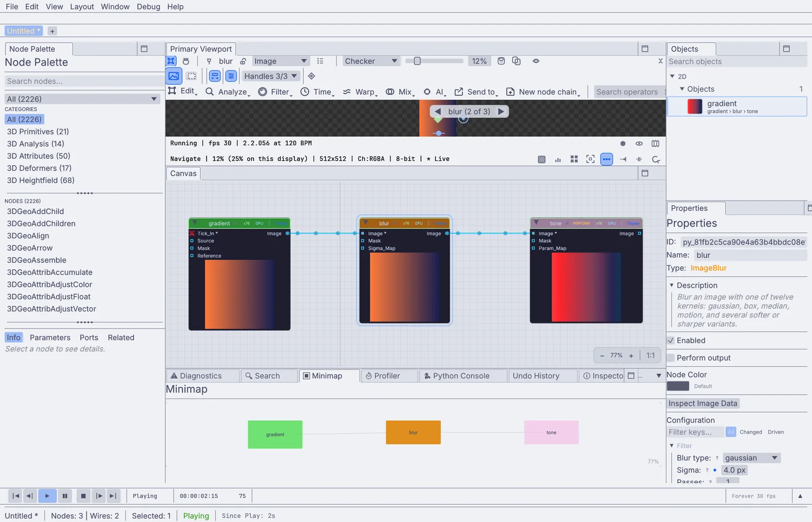Click the overlapping squares compare icon
812x522 pixels.
[516, 61]
